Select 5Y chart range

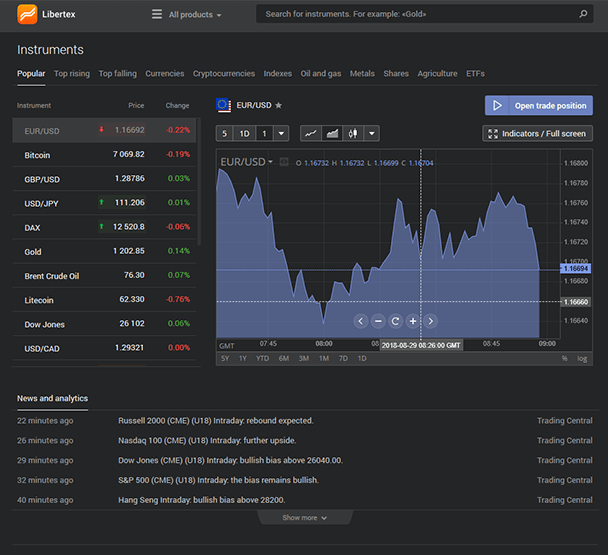[x=225, y=358]
